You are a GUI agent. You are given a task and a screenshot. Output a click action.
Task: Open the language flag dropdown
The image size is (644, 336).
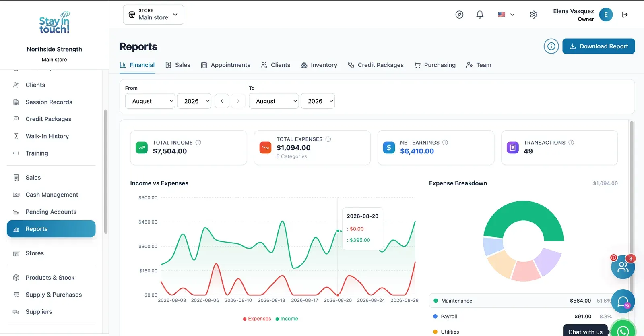(506, 15)
